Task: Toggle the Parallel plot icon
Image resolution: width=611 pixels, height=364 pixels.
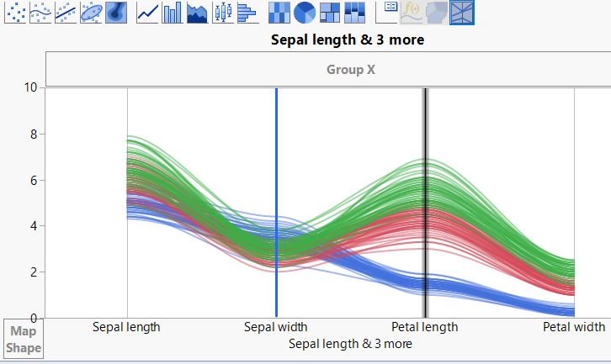Action: 462,12
